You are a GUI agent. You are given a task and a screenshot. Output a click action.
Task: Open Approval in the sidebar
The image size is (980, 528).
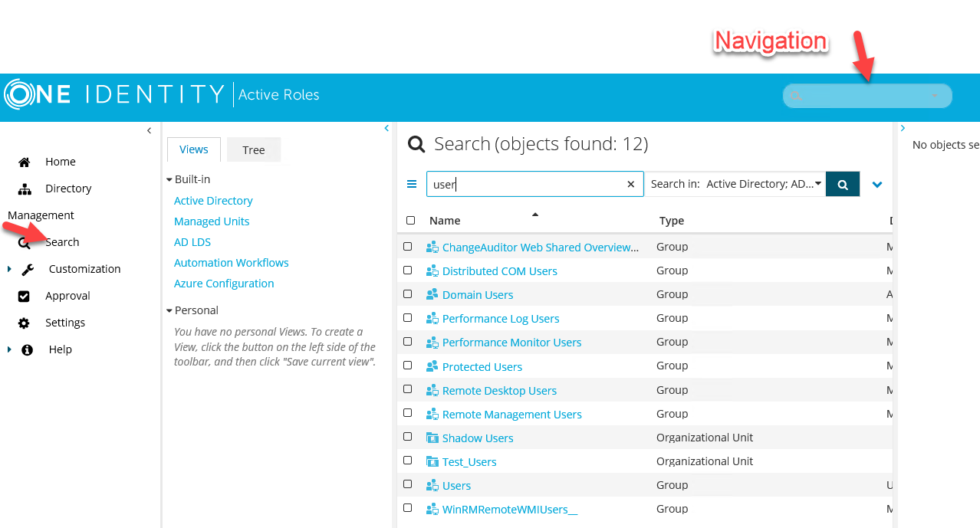point(67,296)
